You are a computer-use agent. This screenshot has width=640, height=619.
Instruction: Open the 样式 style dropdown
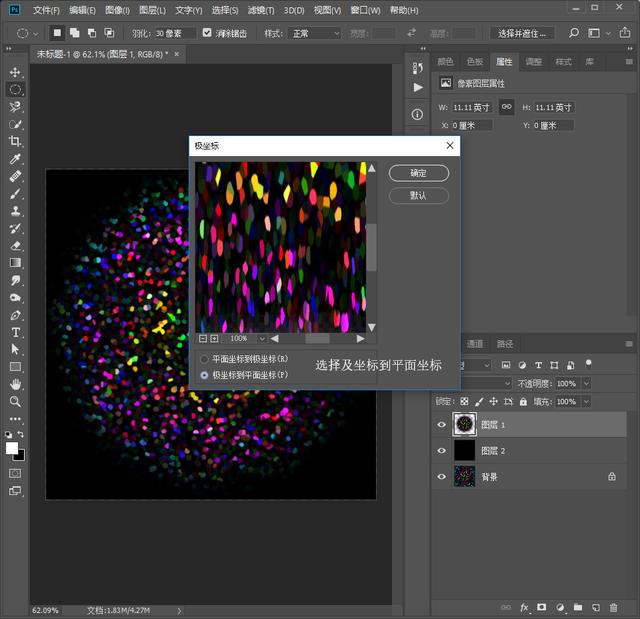point(314,33)
